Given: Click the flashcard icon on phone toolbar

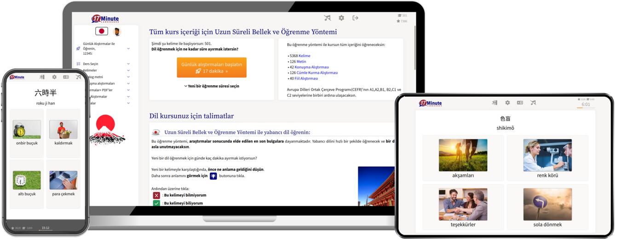Looking at the screenshot, I should tap(66, 77).
